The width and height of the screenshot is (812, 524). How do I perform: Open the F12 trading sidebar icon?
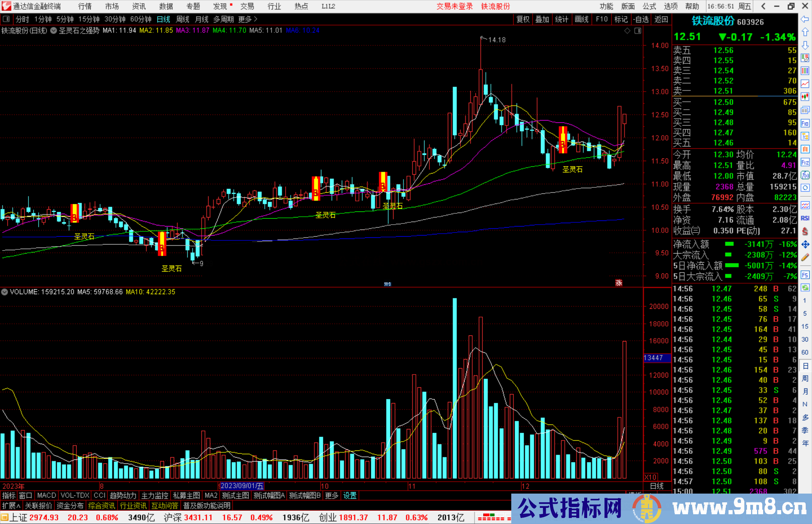pyautogui.click(x=805, y=162)
